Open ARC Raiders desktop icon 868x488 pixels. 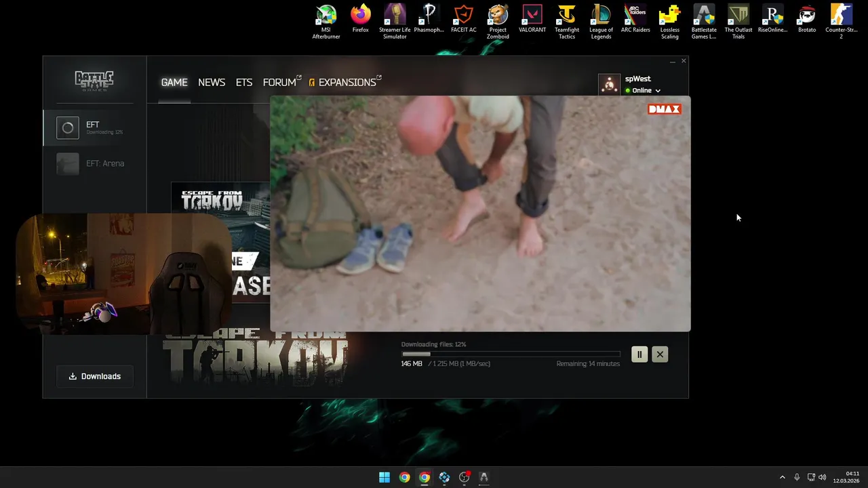[x=635, y=19]
